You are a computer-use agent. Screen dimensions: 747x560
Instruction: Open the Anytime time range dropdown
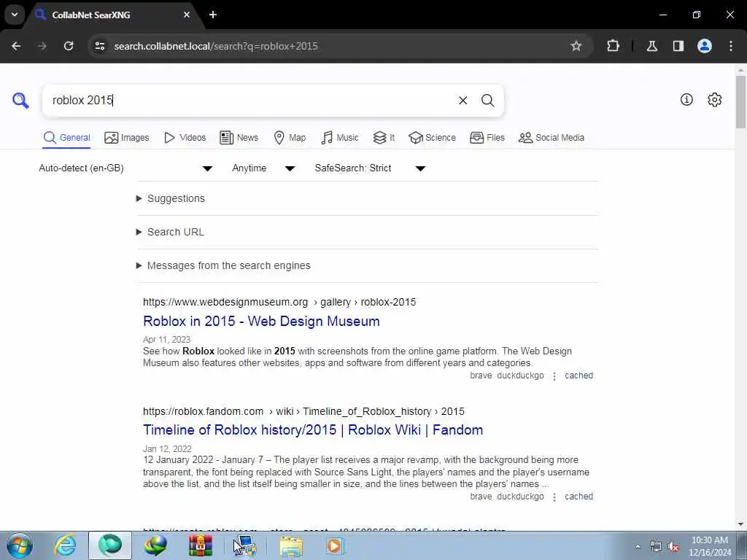[x=263, y=168]
